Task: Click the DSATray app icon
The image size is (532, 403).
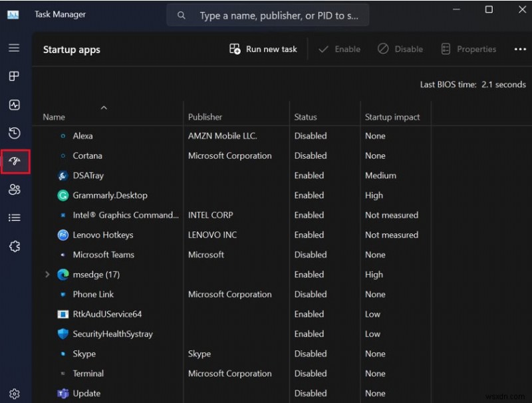Action: point(63,176)
